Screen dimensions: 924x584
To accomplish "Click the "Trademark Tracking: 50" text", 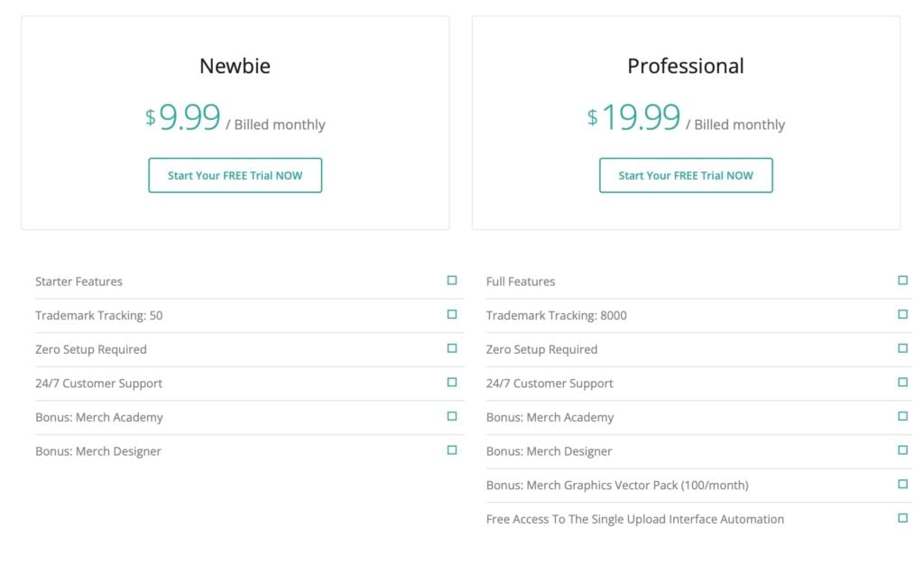I will click(99, 316).
